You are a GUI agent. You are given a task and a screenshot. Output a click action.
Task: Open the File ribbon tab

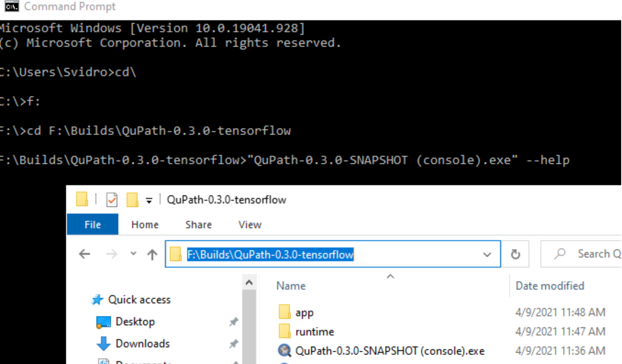coord(93,225)
